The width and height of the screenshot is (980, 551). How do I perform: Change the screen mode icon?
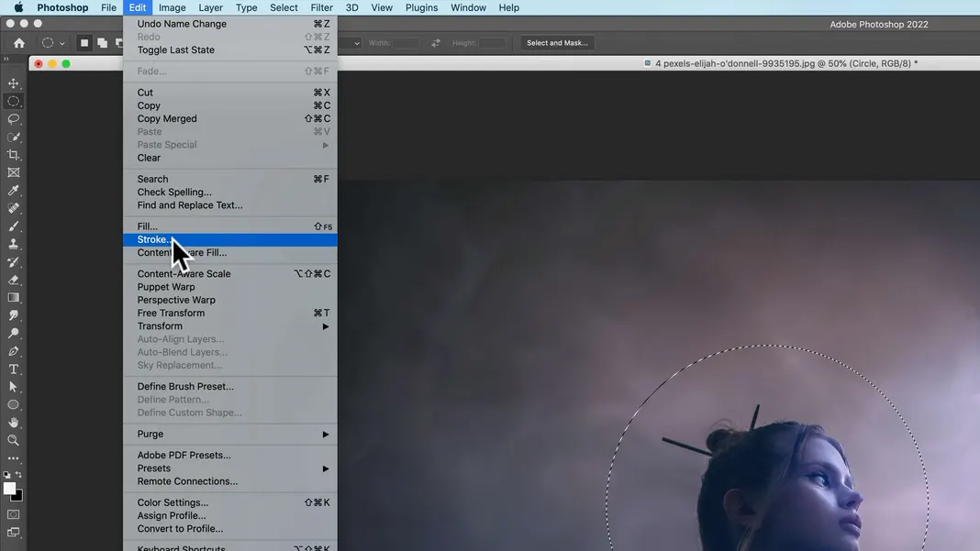13,533
